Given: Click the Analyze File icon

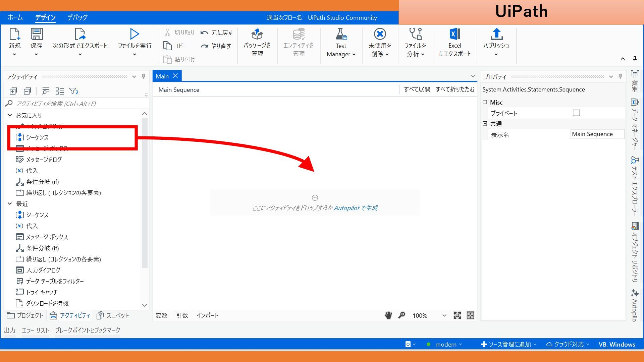Looking at the screenshot, I should 415,34.
